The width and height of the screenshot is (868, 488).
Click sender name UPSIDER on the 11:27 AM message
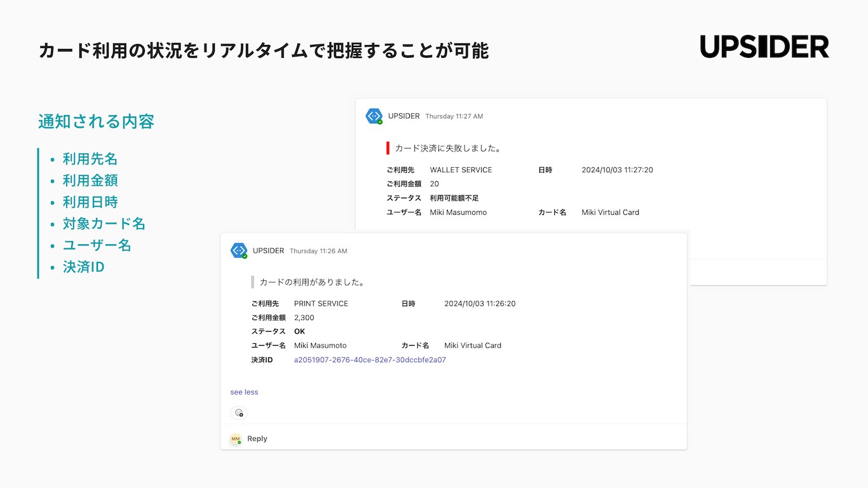pyautogui.click(x=404, y=116)
